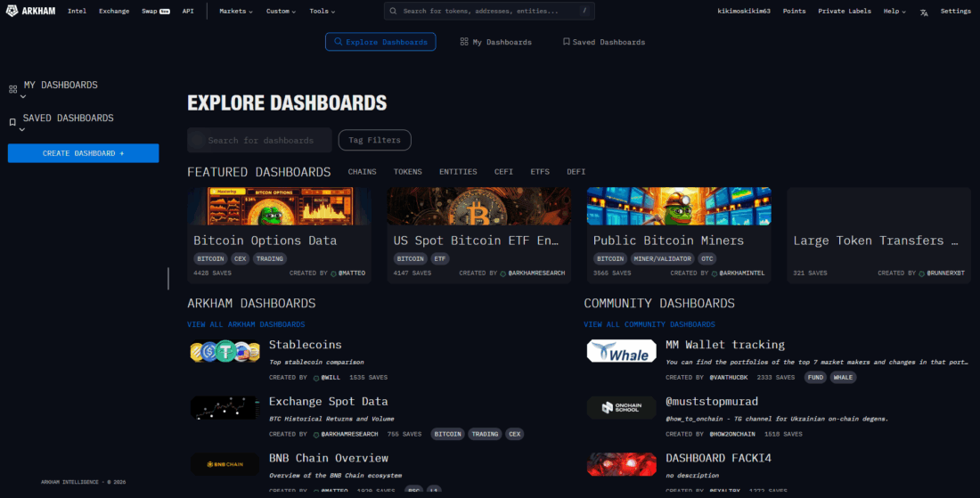980x498 pixels.
Task: Open kikimoskikim63 account link
Action: coord(744,12)
